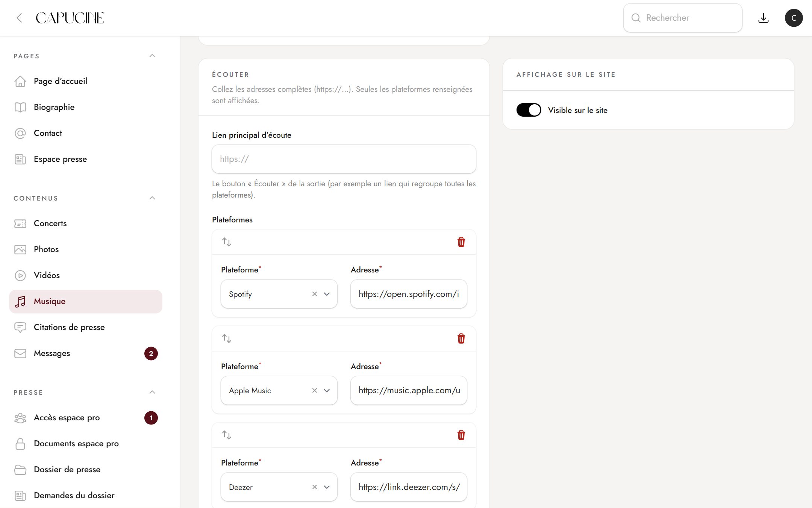The height and width of the screenshot is (508, 812).
Task: Open the Photos section
Action: click(x=86, y=249)
